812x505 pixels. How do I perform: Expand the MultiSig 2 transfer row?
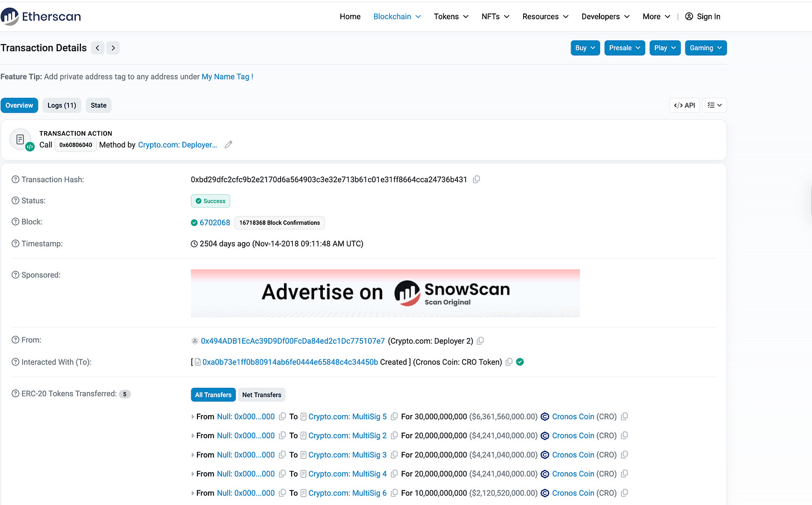tap(193, 436)
